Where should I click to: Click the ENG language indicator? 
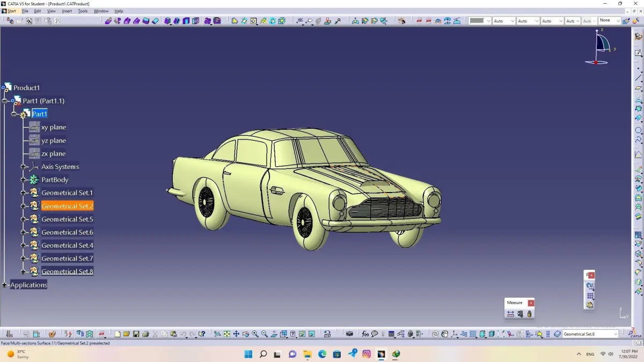(x=590, y=354)
